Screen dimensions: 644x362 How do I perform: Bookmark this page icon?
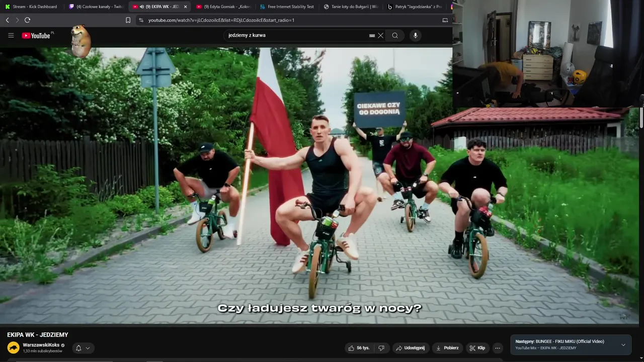pyautogui.click(x=128, y=20)
